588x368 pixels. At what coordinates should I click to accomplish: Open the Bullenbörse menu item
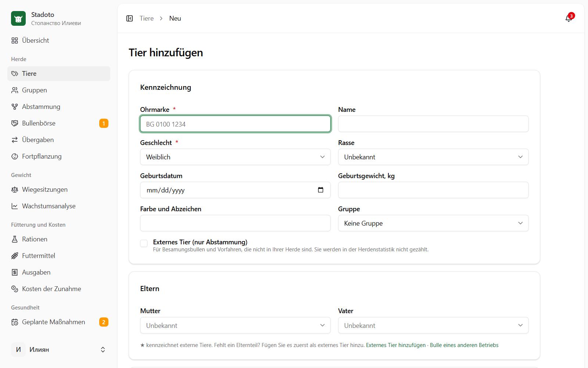(x=59, y=123)
